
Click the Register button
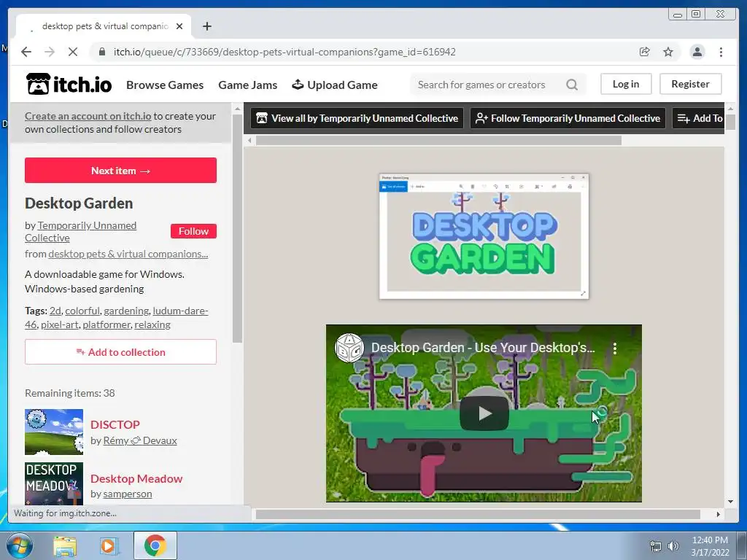pyautogui.click(x=690, y=84)
